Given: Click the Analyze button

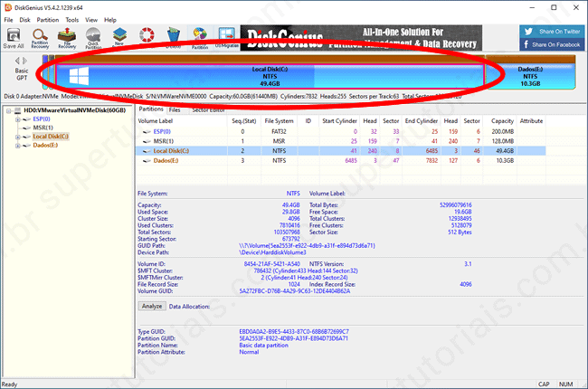Looking at the screenshot, I should point(152,306).
